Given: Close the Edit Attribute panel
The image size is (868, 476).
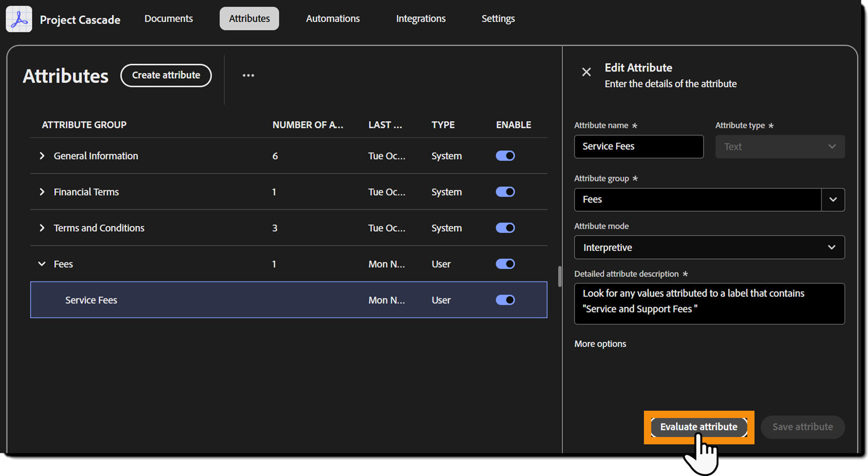Looking at the screenshot, I should [x=586, y=72].
